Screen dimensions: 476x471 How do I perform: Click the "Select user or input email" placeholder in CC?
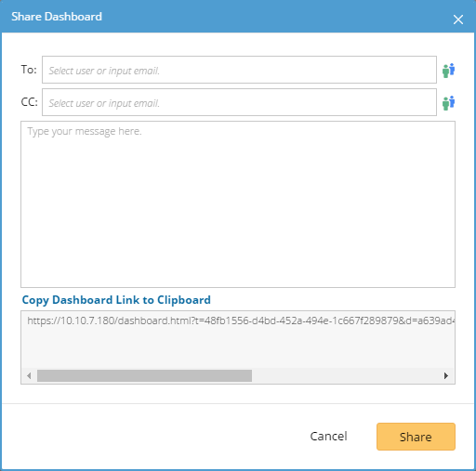click(x=104, y=103)
